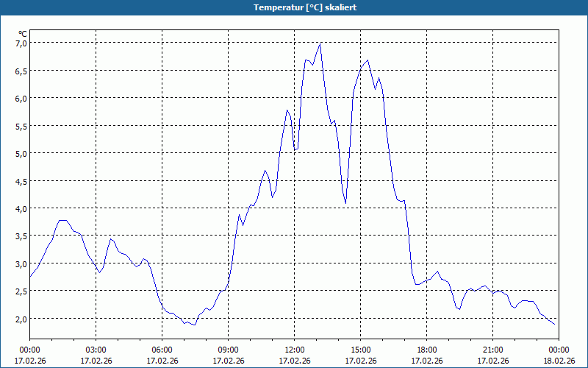Click the 3,0 y-axis label
Image resolution: width=588 pixels, height=368 pixels.
[x=21, y=264]
